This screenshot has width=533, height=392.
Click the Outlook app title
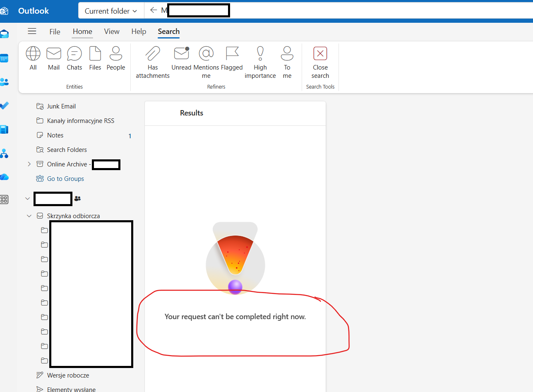34,11
